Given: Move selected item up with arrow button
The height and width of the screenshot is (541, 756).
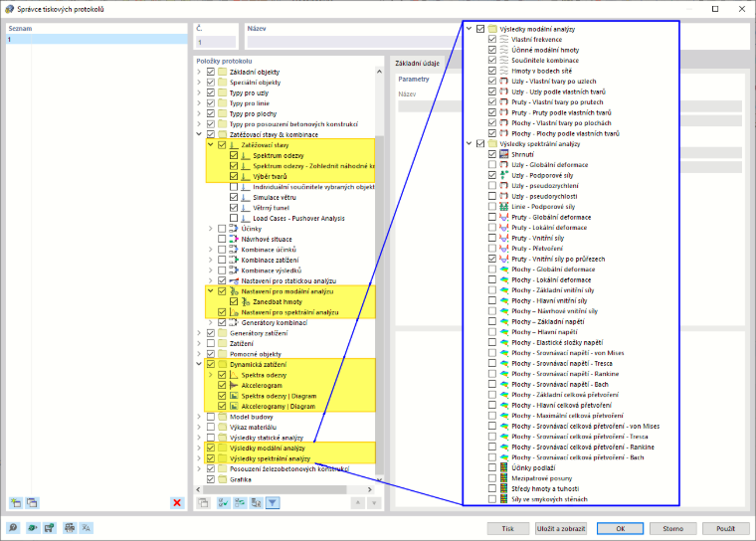Looking at the screenshot, I should coord(358,503).
